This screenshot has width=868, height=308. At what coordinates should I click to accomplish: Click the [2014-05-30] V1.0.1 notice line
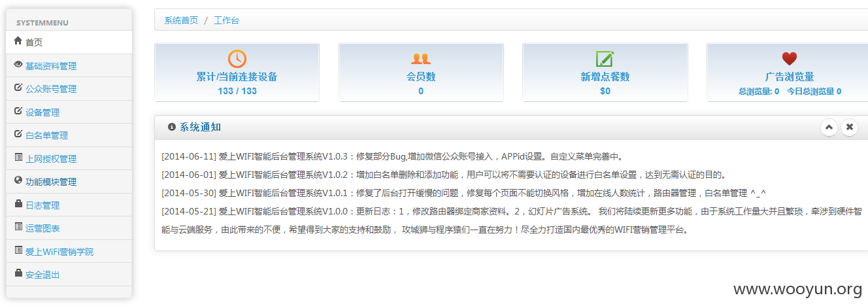[463, 193]
